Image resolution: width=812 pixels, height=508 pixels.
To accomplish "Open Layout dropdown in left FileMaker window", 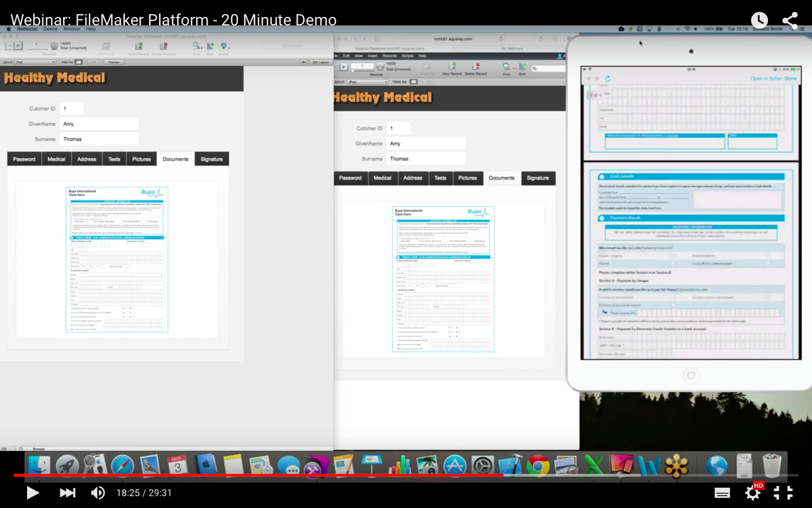I will (x=36, y=62).
